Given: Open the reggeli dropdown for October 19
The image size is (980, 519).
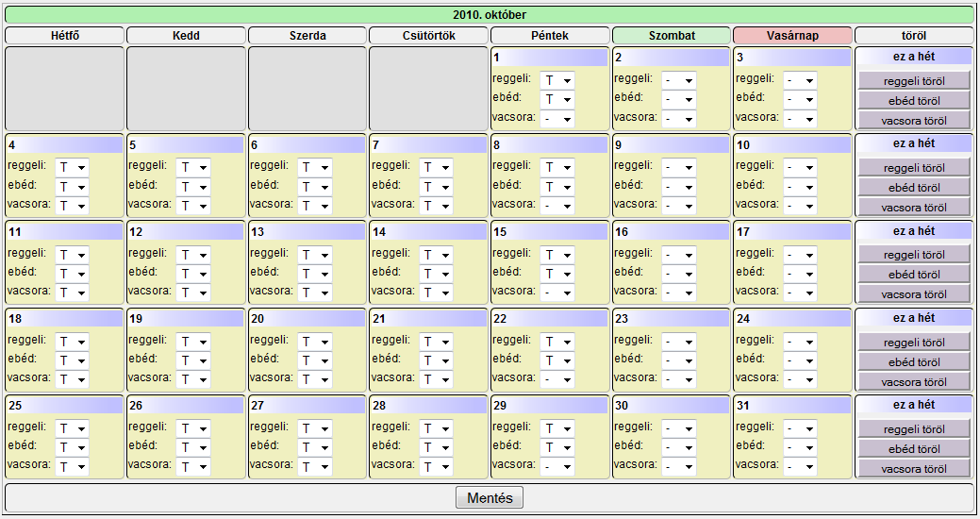Looking at the screenshot, I should [x=193, y=342].
